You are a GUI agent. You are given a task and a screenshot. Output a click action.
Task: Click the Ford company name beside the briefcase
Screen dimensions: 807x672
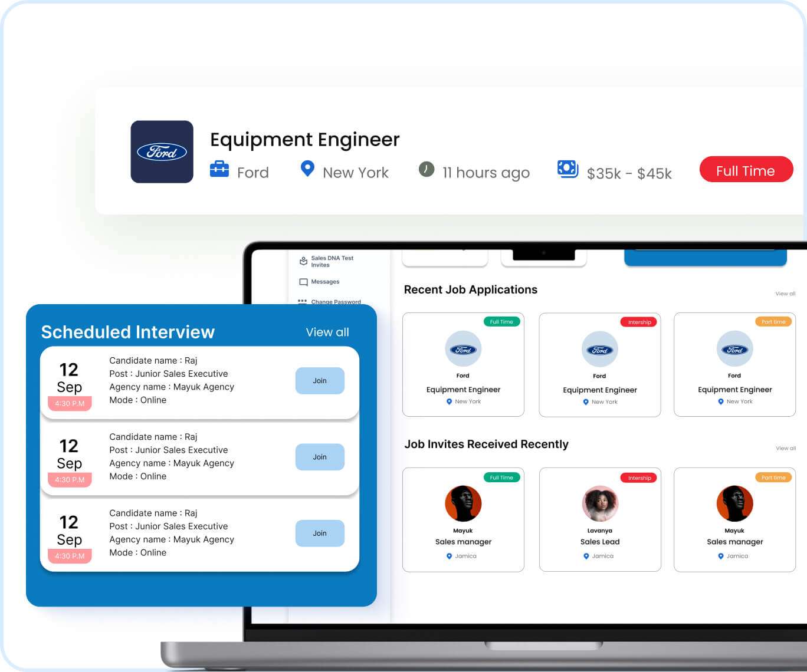coord(253,173)
